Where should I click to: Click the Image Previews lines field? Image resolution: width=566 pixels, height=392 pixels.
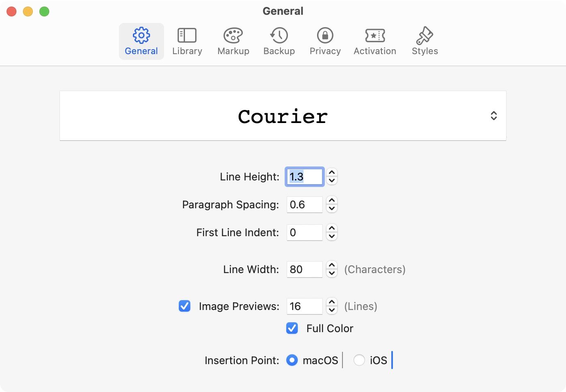(304, 306)
